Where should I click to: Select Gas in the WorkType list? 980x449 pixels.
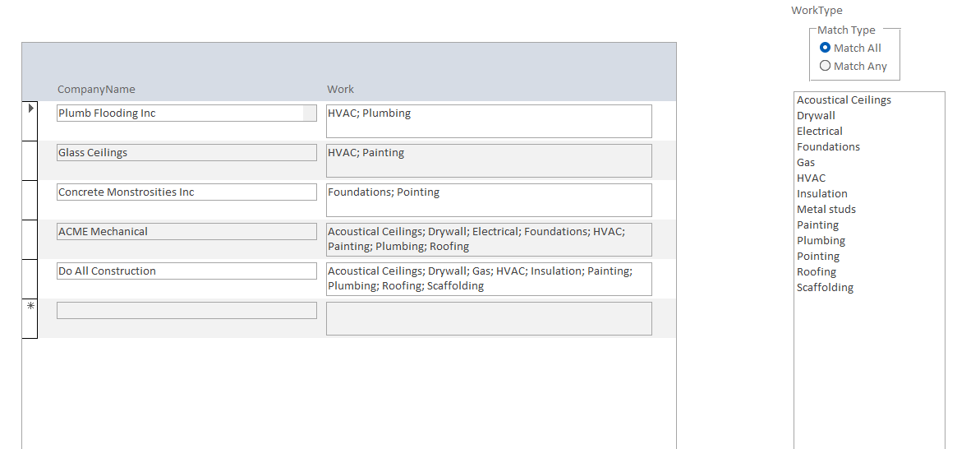806,163
